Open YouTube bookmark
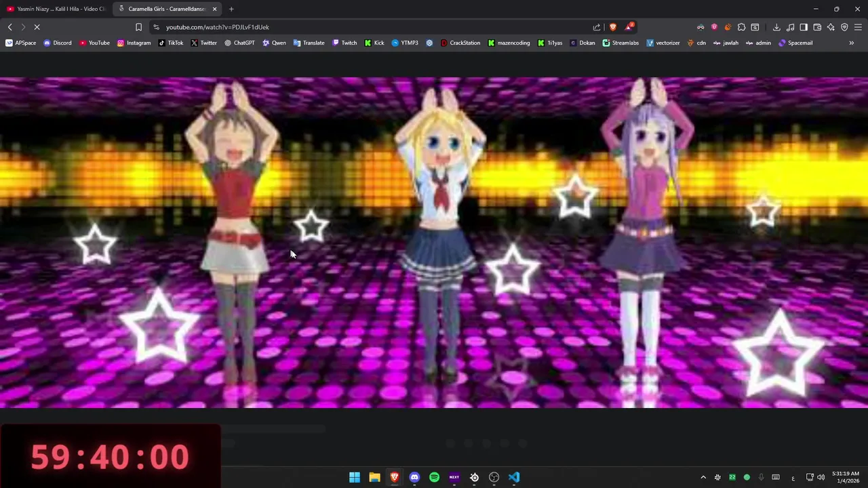The image size is (868, 488). pos(94,43)
